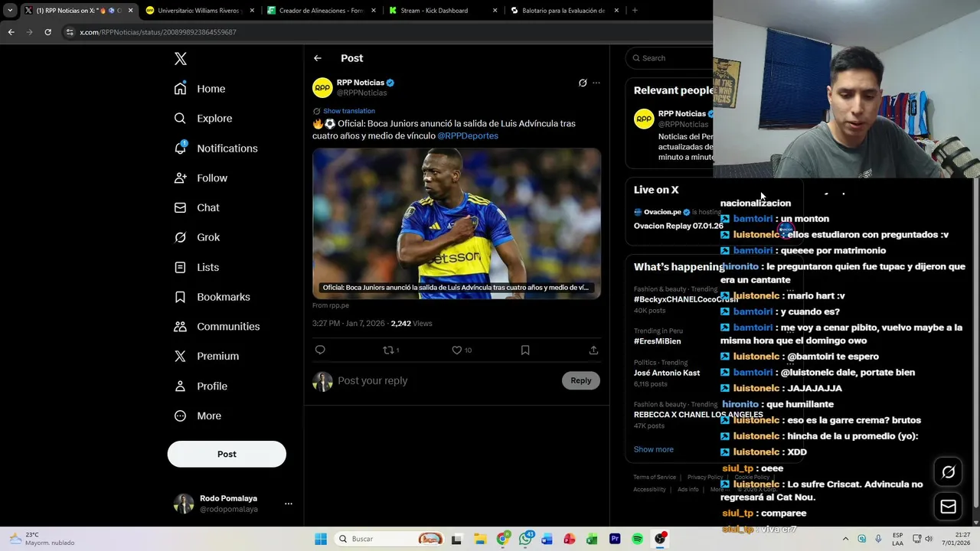Screen dimensions: 980x551
Task: Click the Premium X icon
Action: (x=180, y=356)
